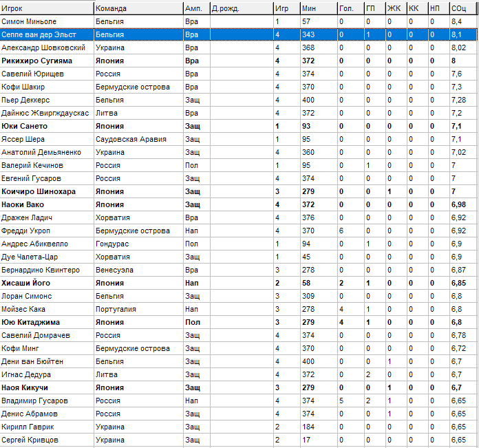Select player Рикихиро Сугияма
This screenshot has width=479, height=448.
pos(37,61)
